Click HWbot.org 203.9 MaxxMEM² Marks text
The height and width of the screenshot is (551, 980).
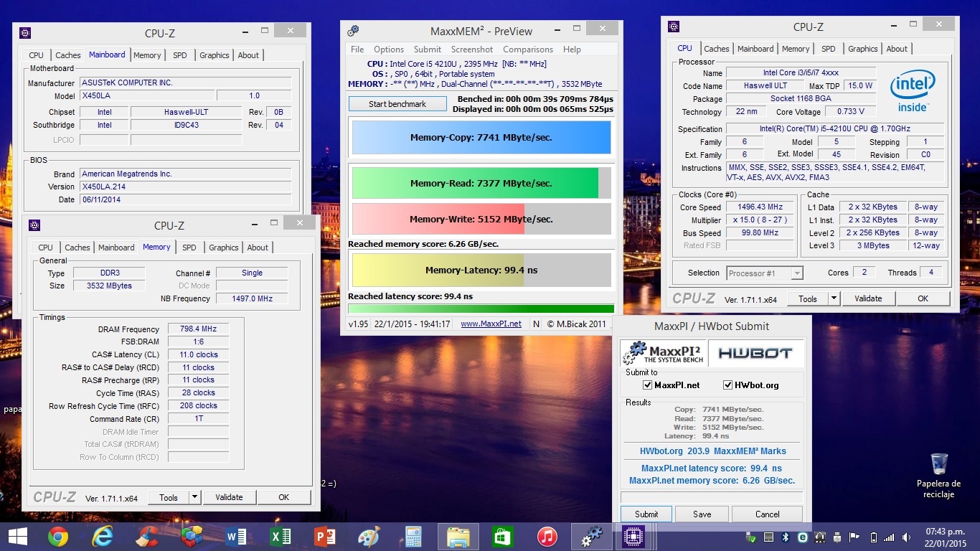click(713, 451)
